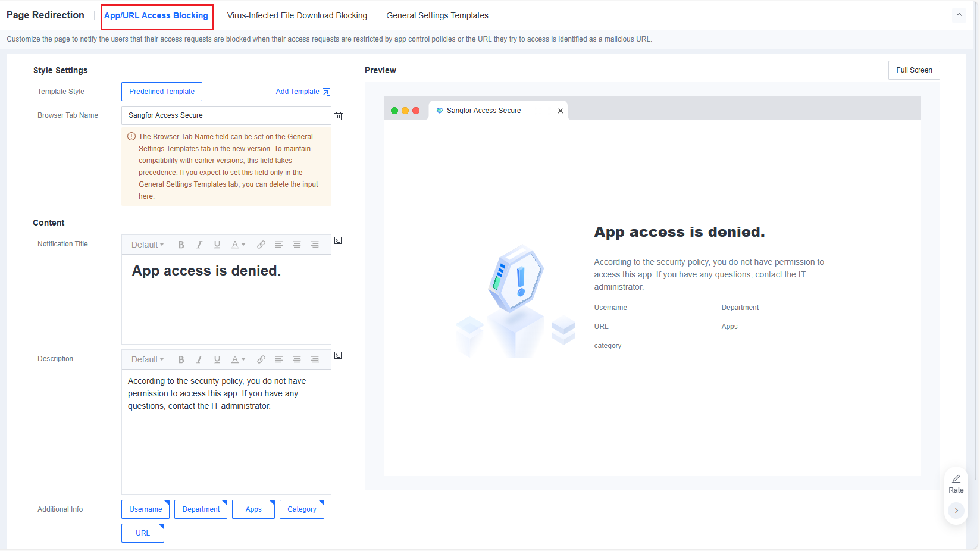Open font size Default dropdown in Description toolbar
The height and width of the screenshot is (551, 980).
pyautogui.click(x=148, y=359)
